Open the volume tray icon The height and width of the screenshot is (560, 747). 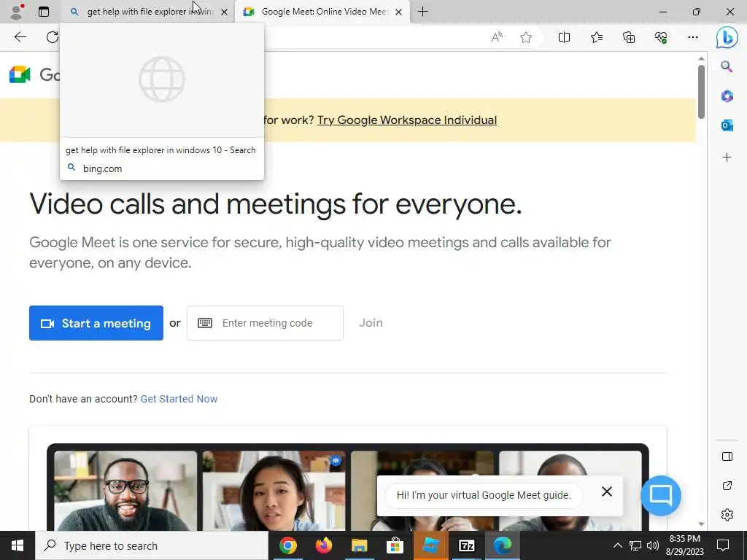click(x=653, y=545)
